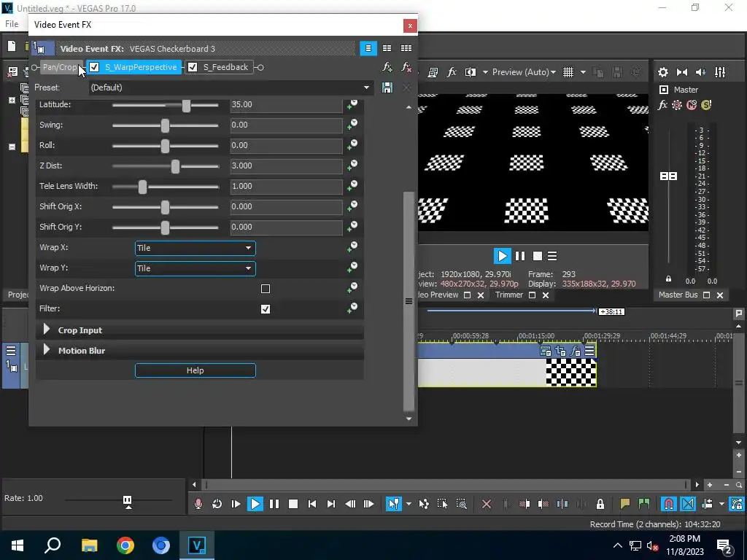Open event FX icon on timeline clip

click(x=576, y=351)
